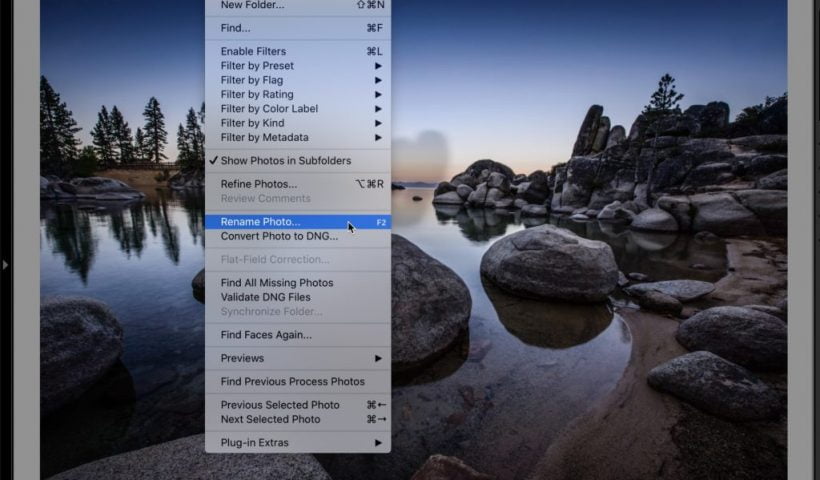Open Filter by Kind submenu
Viewport: 820px width, 480px height.
(252, 123)
